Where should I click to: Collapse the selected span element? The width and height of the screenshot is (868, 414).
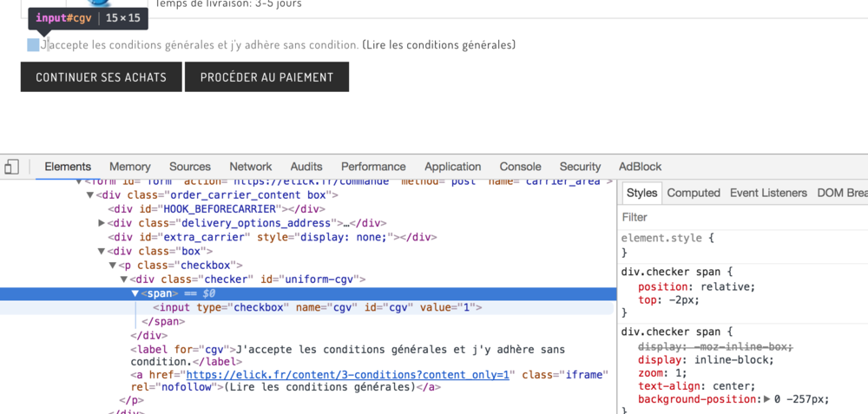click(135, 293)
